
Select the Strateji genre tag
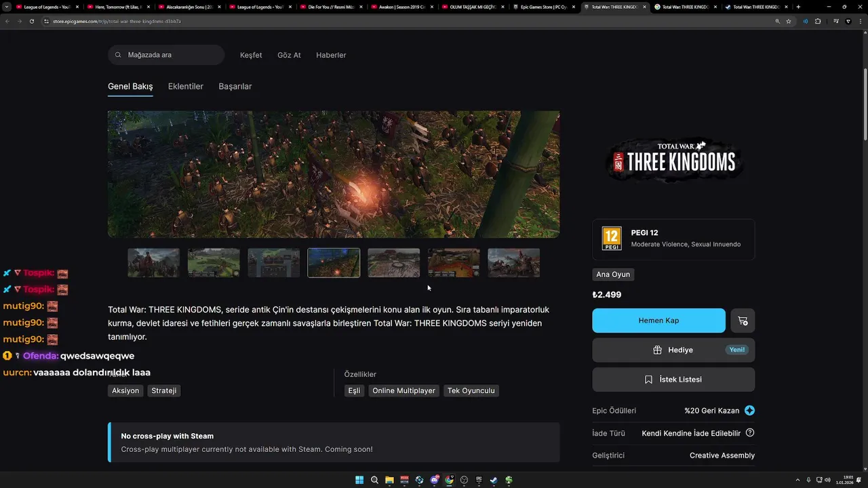point(164,390)
